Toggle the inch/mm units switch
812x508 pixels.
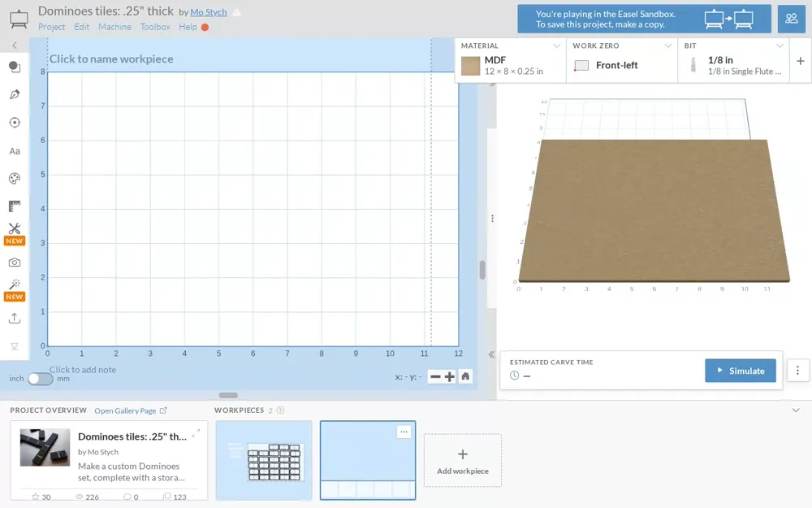41,379
